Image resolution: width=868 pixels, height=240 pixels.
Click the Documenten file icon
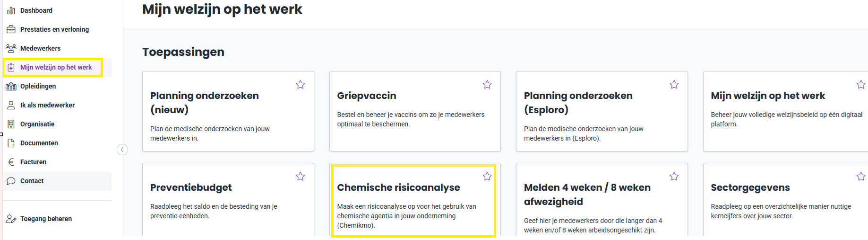pos(11,143)
